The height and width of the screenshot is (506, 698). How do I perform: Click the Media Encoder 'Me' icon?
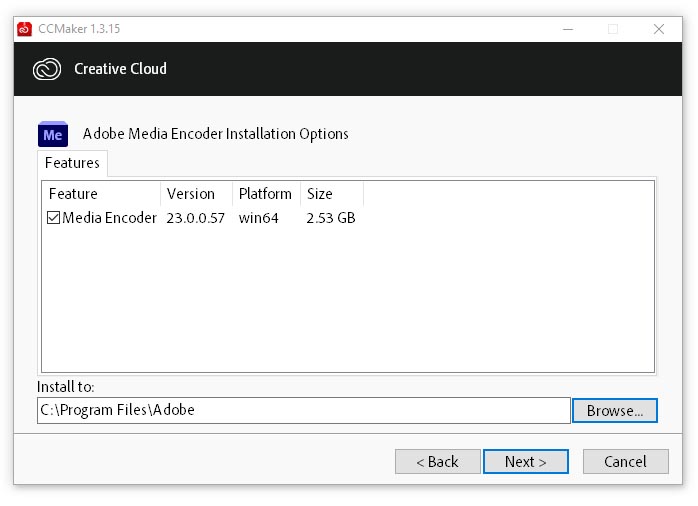click(x=53, y=134)
